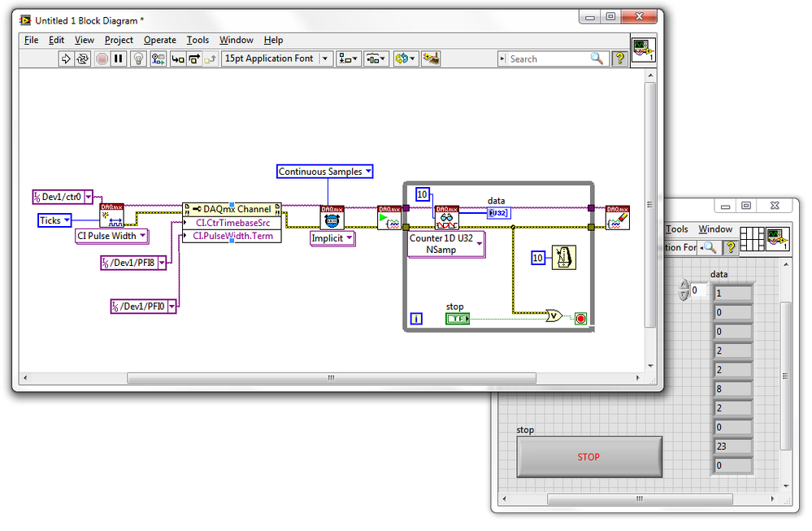This screenshot has width=812, height=531.
Task: Click the front panel VI icon
Action: pyautogui.click(x=779, y=239)
